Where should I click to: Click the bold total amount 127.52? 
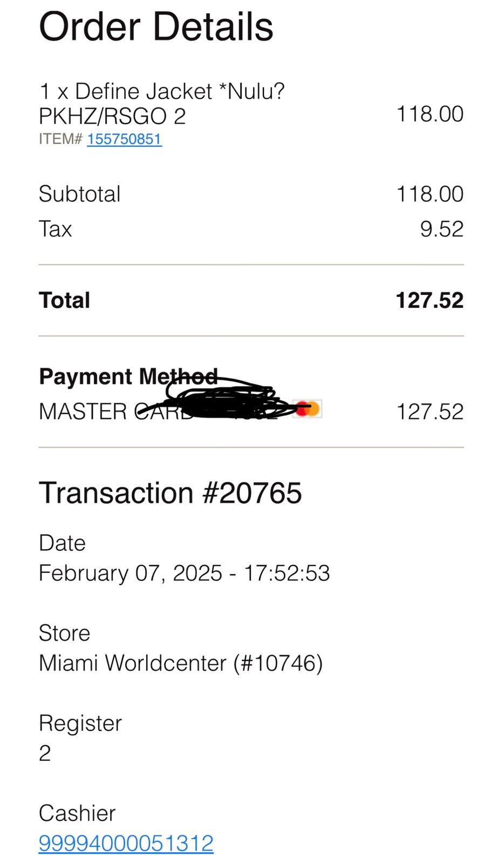click(x=430, y=300)
